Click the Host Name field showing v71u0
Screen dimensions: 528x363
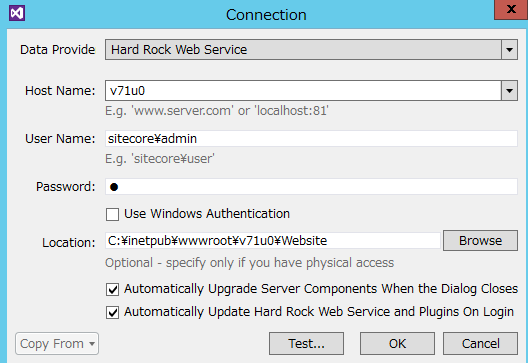tap(303, 91)
